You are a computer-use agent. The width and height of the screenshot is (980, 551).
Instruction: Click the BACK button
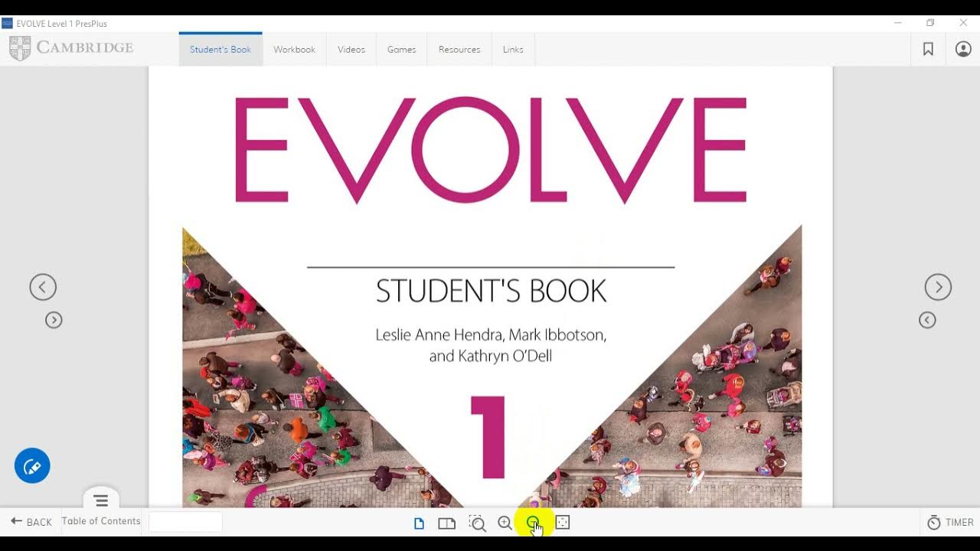click(31, 522)
